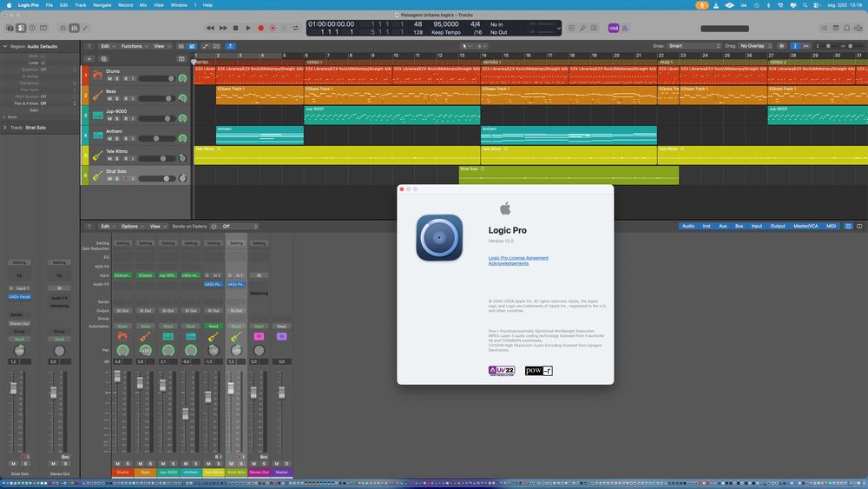Open the Loop Browser button in the control bar

pyautogui.click(x=847, y=29)
